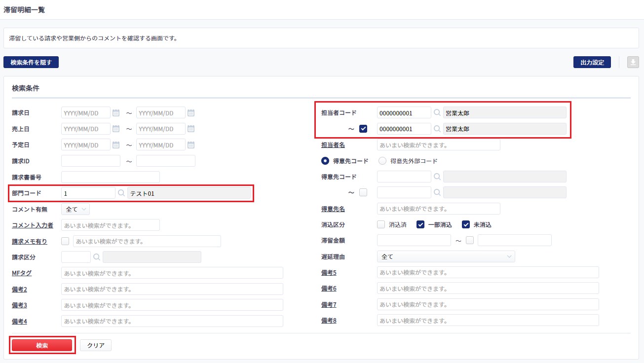Click the 備考3 label link
This screenshot has height=363, width=644.
coord(19,305)
